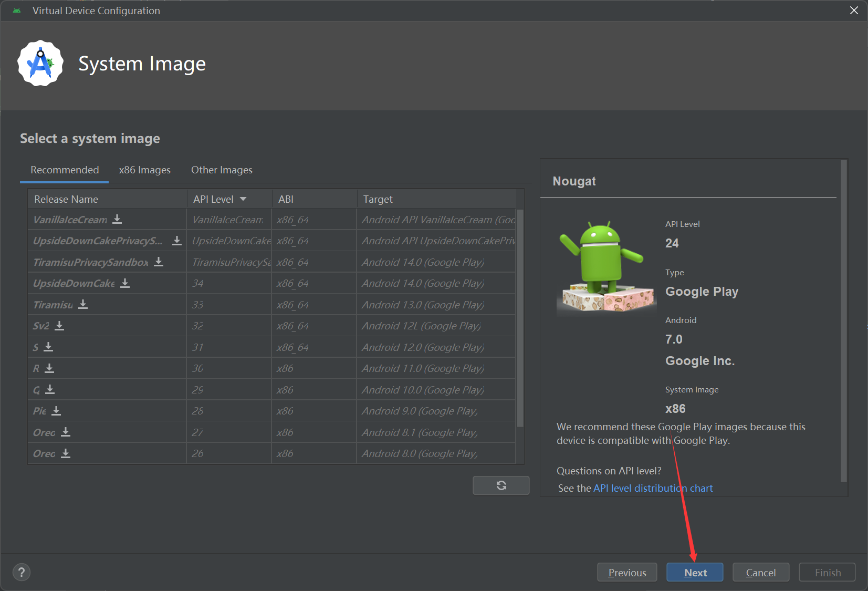Click the 'Android API UpsideDownCakePriv' target cell
The height and width of the screenshot is (591, 868).
436,241
